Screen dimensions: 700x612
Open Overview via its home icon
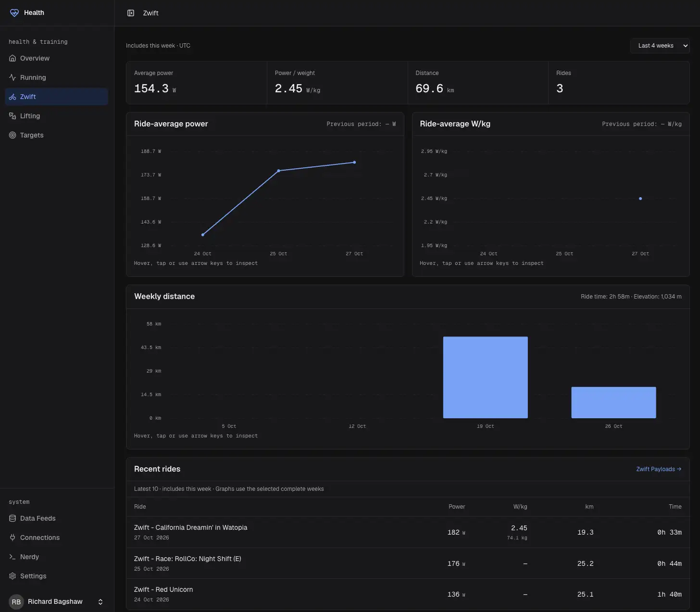(x=12, y=58)
